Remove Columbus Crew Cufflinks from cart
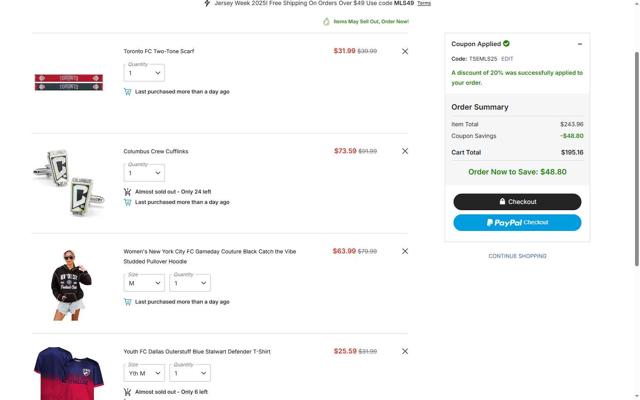The width and height of the screenshot is (640, 400). [x=405, y=151]
